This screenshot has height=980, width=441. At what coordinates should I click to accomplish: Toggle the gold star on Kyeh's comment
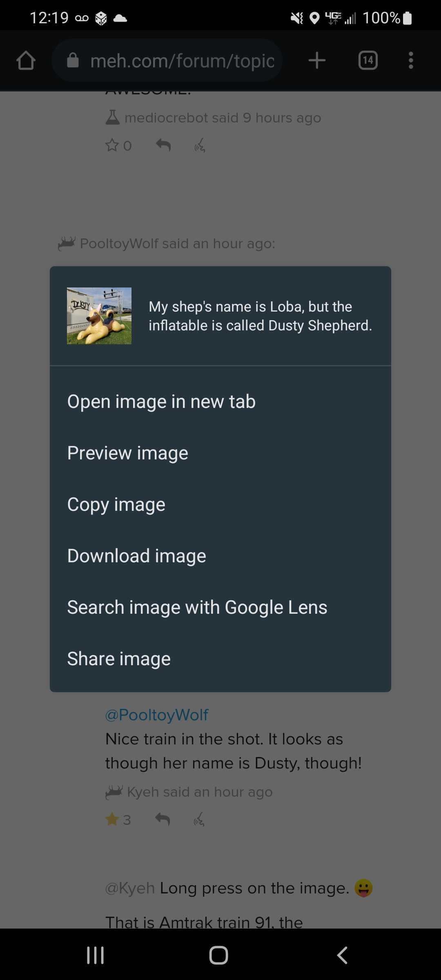tap(112, 819)
